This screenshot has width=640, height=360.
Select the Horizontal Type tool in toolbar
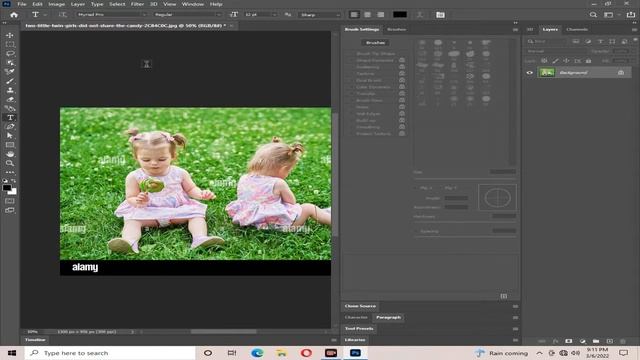tap(10, 118)
